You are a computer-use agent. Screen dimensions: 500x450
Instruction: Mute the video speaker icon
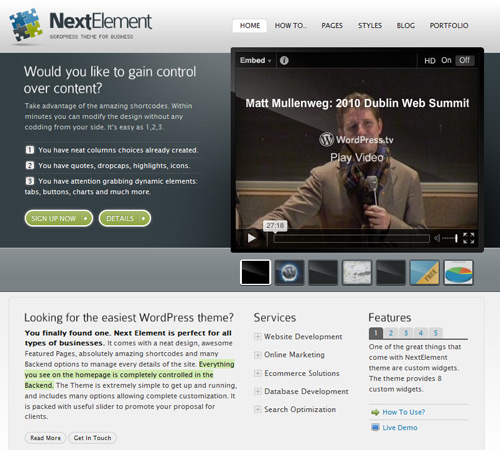(437, 238)
